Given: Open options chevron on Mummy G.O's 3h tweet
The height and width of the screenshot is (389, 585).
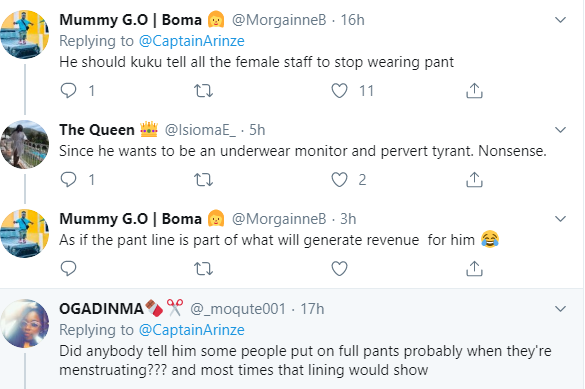Looking at the screenshot, I should point(560,219).
